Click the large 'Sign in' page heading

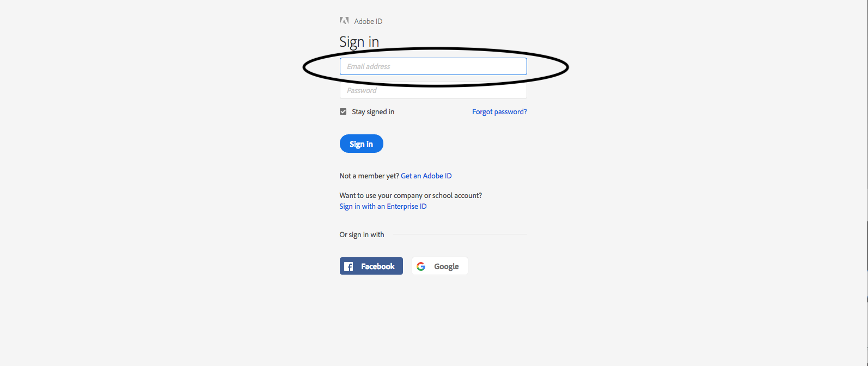[359, 42]
